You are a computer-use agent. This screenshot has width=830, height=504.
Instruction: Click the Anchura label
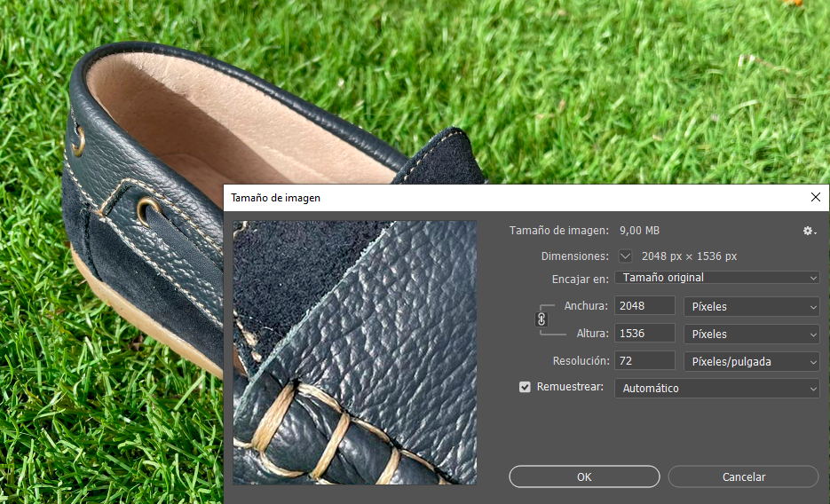point(586,305)
